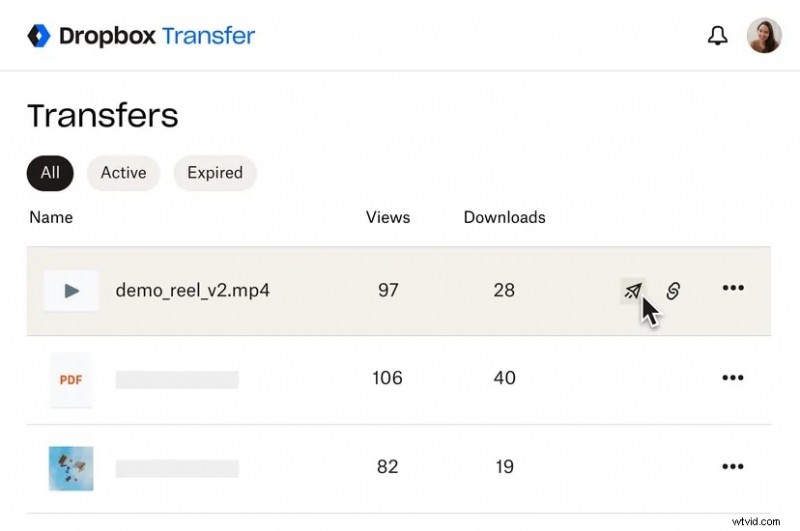
Task: Click the Dropbox Transfer title link
Action: point(157,36)
